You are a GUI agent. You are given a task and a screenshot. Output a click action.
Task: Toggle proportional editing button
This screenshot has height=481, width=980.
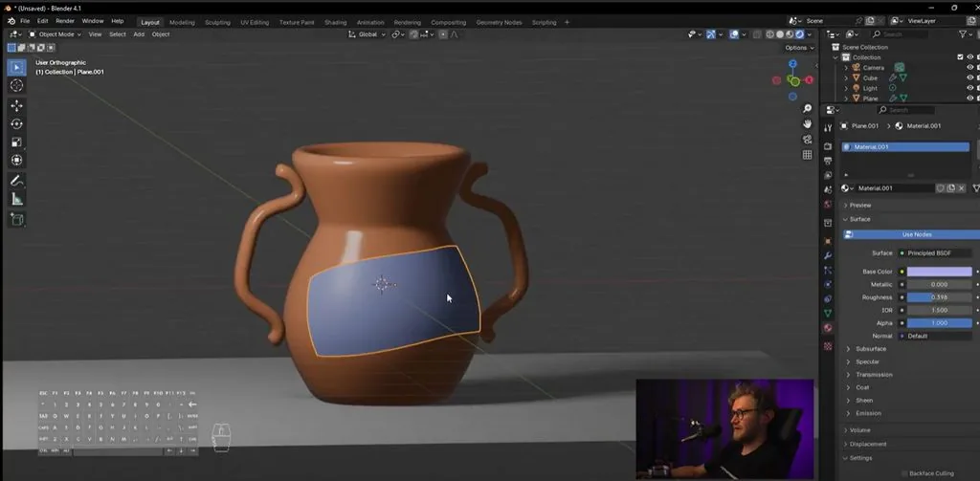coord(443,34)
